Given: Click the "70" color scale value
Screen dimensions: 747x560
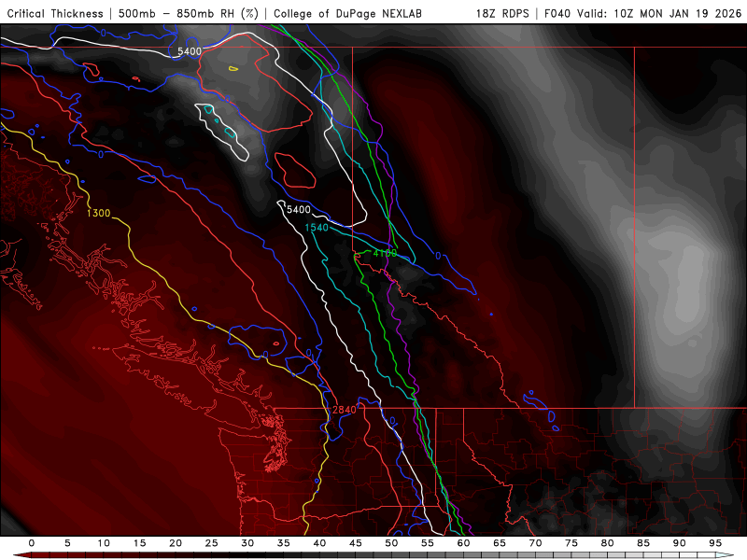Looking at the screenshot, I should [x=535, y=543].
